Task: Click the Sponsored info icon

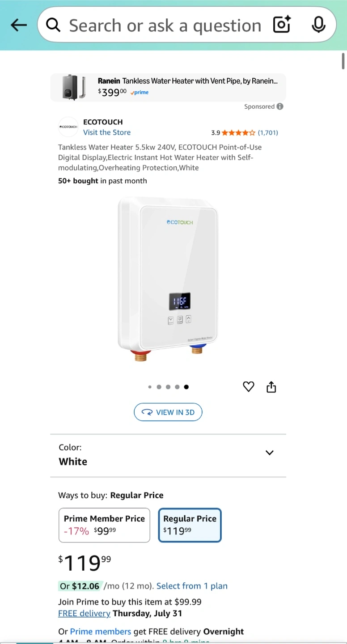Action: pyautogui.click(x=280, y=106)
